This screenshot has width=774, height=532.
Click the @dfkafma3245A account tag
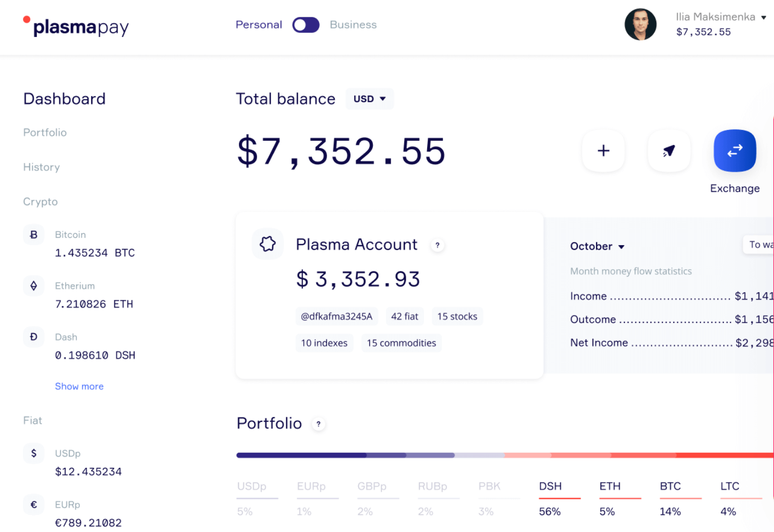pyautogui.click(x=336, y=316)
